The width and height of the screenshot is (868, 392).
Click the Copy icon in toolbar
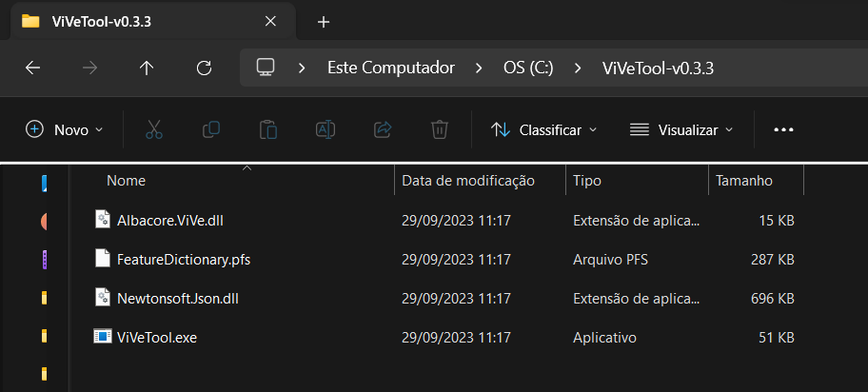[x=211, y=130]
